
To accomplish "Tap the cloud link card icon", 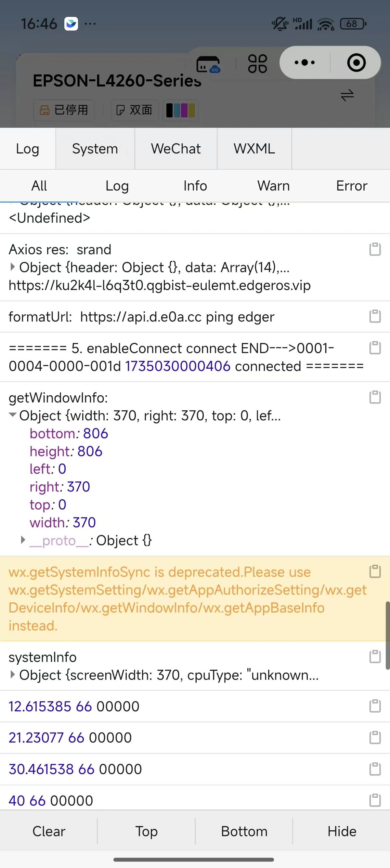I will tap(208, 64).
